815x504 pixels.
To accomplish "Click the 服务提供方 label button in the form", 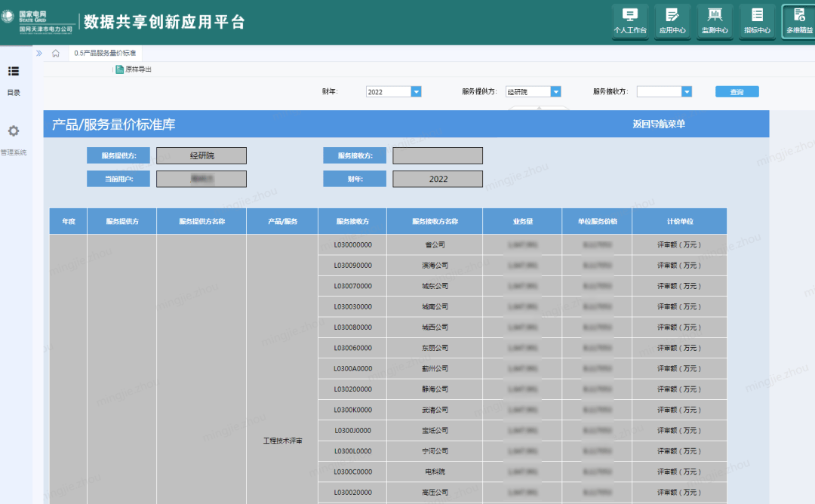I will [118, 155].
